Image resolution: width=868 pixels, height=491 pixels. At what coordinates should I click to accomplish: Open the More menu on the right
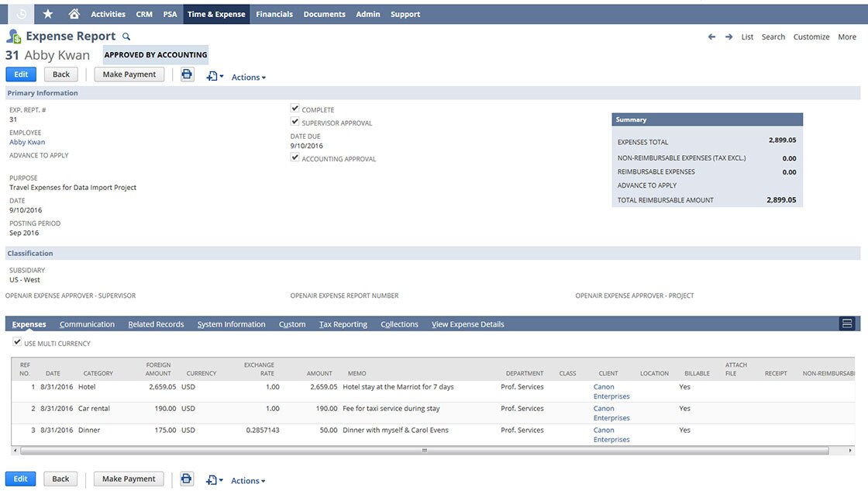(x=849, y=36)
